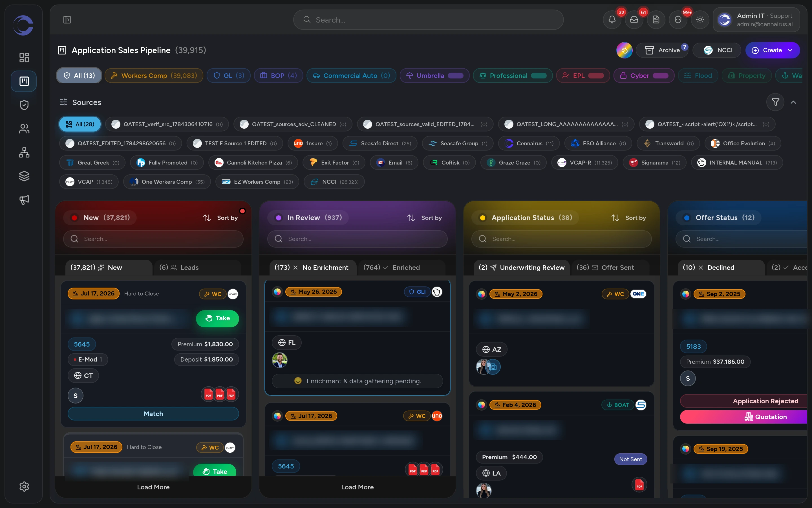The image size is (812, 508).
Task: Click the Match button on first card
Action: click(153, 413)
